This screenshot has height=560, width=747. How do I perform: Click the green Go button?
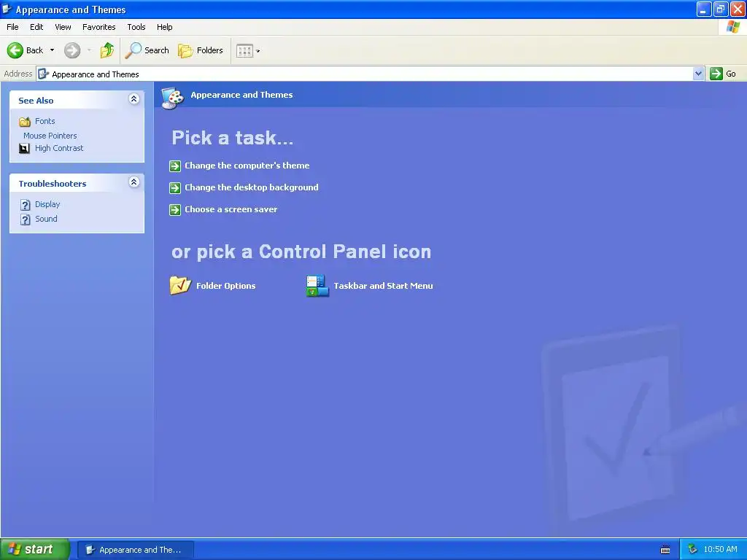(x=723, y=74)
